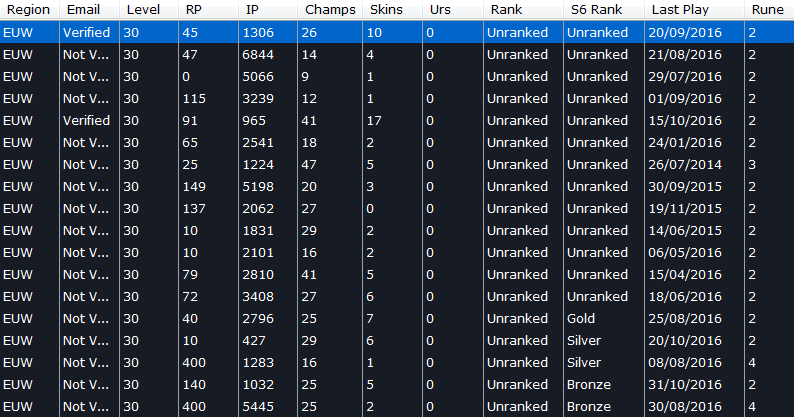Select the row with 0 RP
This screenshot has width=794, height=417.
tap(397, 77)
